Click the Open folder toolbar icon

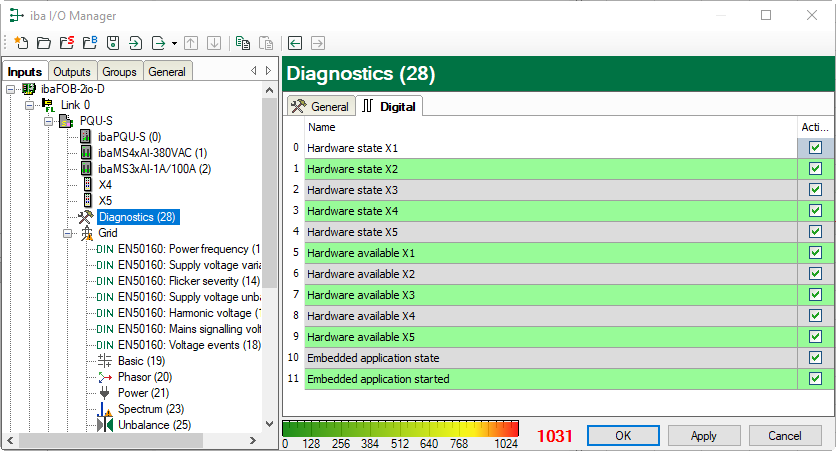tap(43, 43)
